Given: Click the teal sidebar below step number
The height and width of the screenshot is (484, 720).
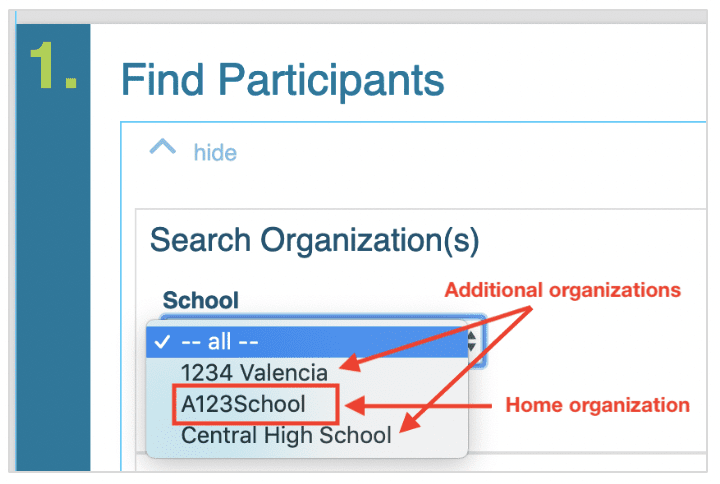Looking at the screenshot, I should pyautogui.click(x=54, y=300).
